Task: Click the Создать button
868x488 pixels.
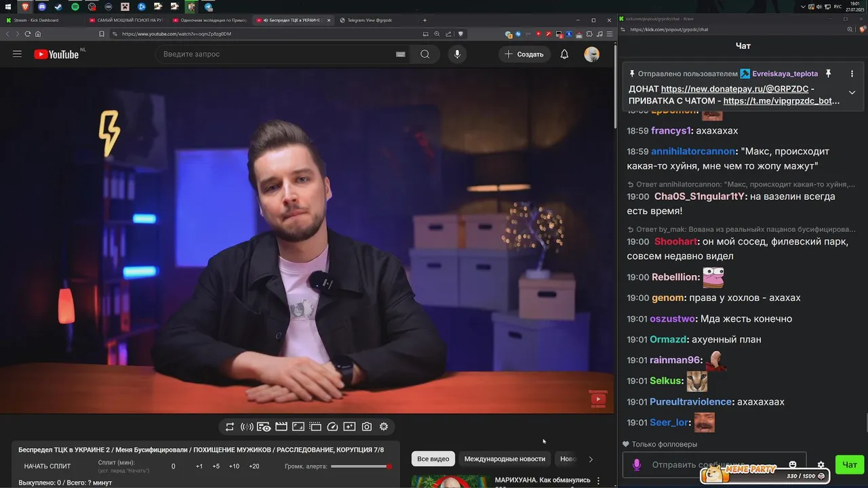Action: (524, 54)
